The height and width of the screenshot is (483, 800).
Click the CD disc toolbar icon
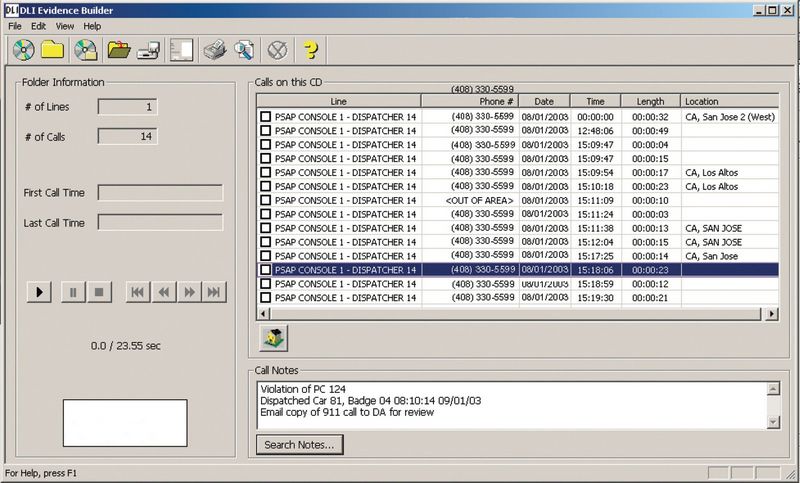point(24,48)
